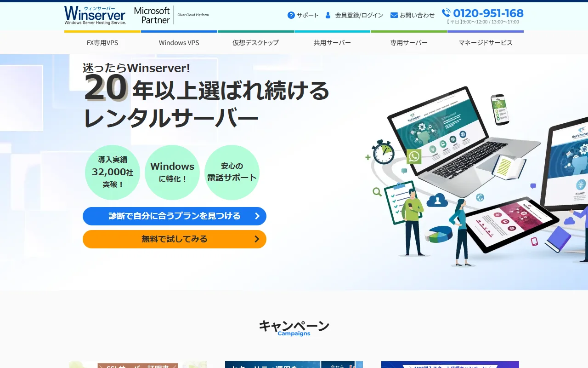Open the マネージドサービス menu
This screenshot has width=588, height=368.
pos(486,43)
